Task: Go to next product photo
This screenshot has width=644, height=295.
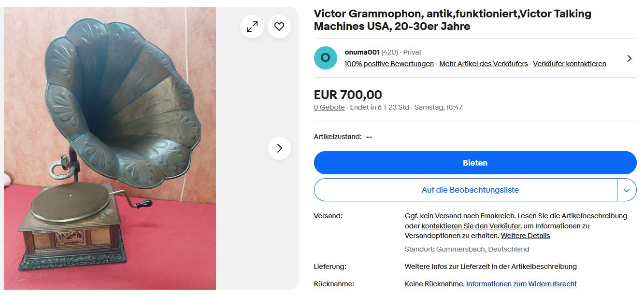Action: pyautogui.click(x=279, y=148)
